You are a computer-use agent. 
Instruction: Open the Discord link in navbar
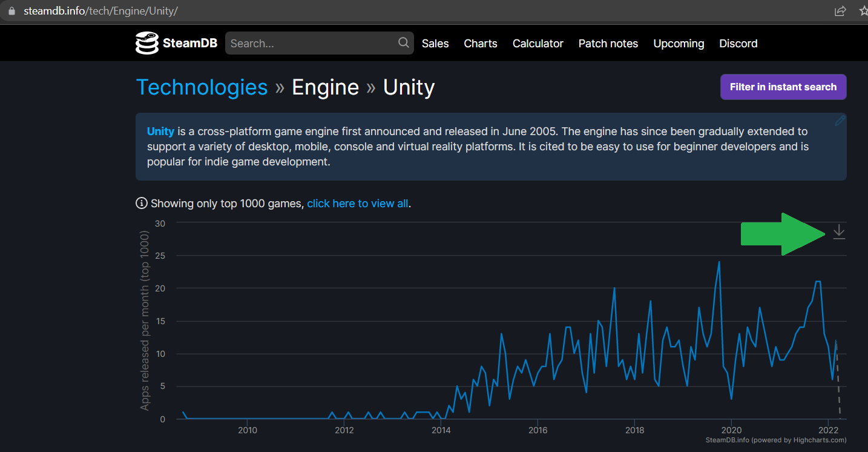click(738, 44)
